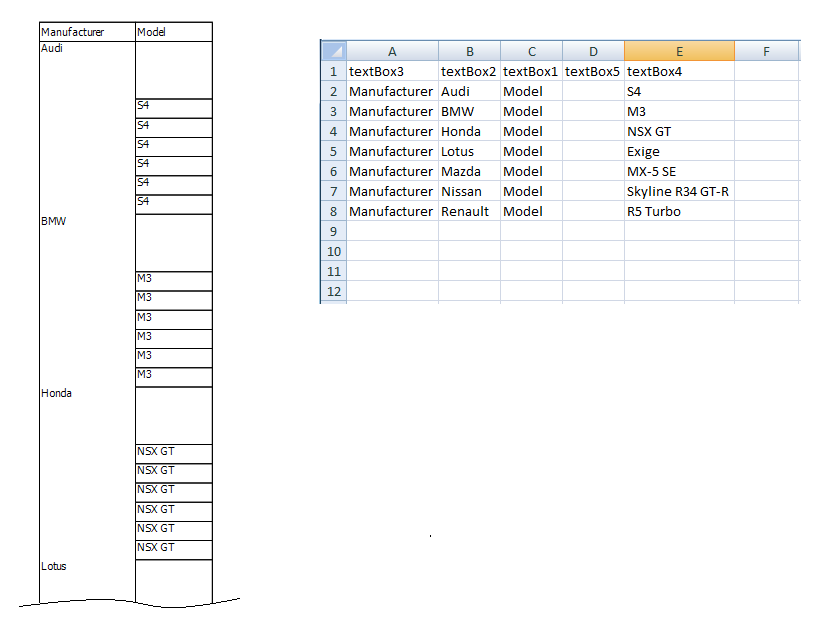Select row 3 header in the spreadsheet
This screenshot has height=642, width=830.
coord(333,112)
